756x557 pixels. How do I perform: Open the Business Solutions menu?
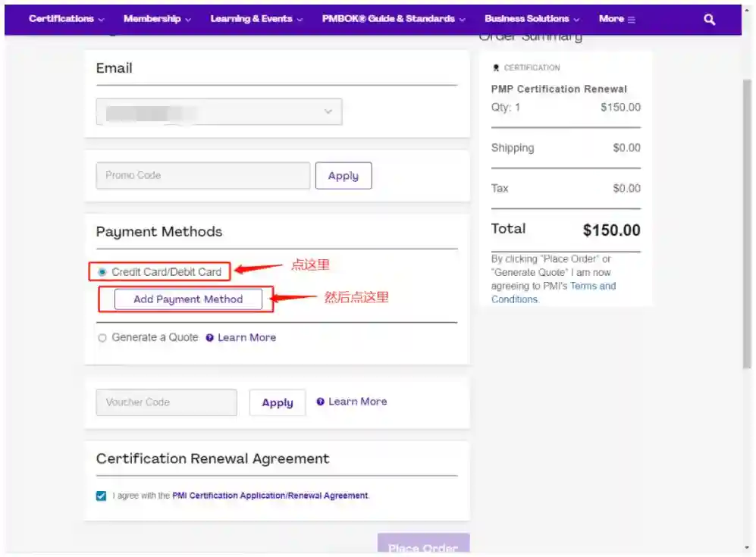coord(532,19)
